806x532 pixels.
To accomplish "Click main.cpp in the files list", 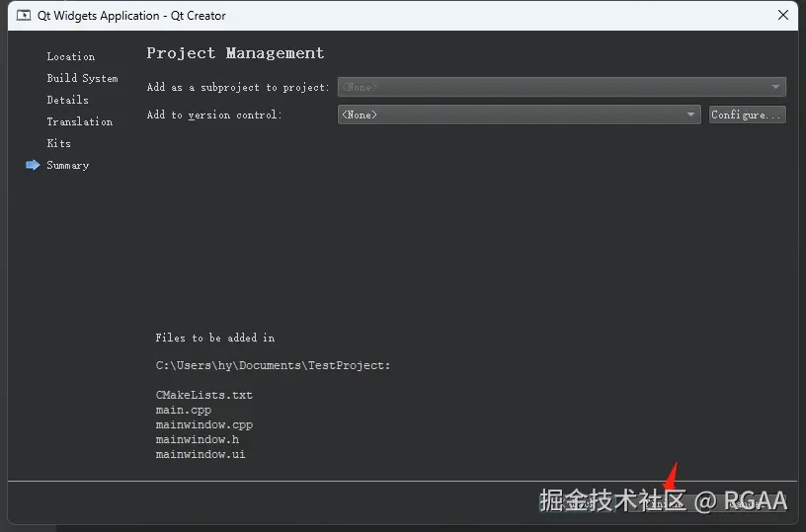I will 183,410.
